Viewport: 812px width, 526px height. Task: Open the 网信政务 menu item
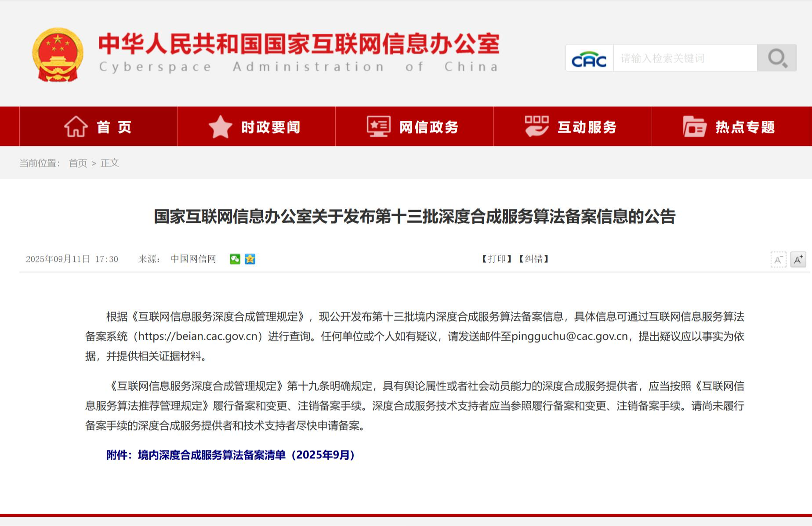429,127
